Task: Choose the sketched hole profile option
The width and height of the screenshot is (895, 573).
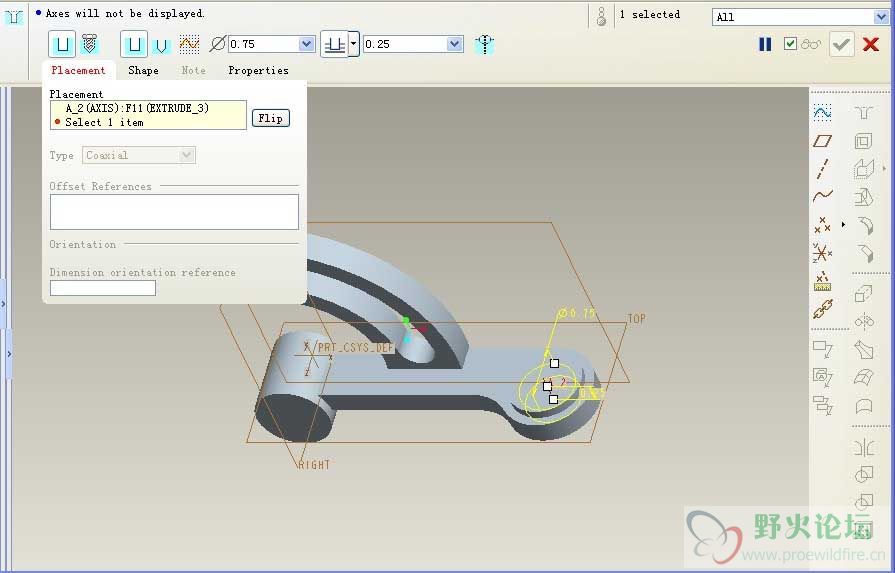Action: tap(189, 44)
